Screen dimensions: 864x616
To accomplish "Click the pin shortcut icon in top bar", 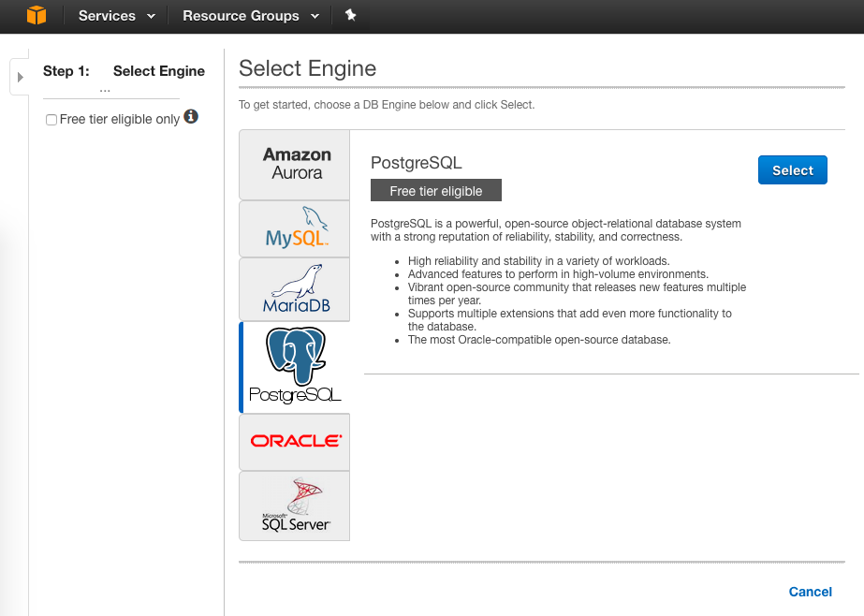I will tap(350, 15).
